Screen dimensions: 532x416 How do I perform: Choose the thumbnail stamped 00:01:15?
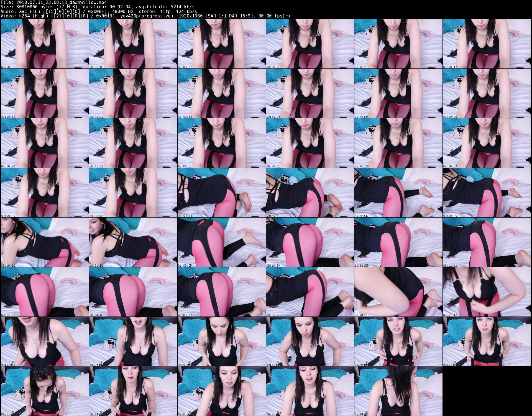[x=45, y=341]
